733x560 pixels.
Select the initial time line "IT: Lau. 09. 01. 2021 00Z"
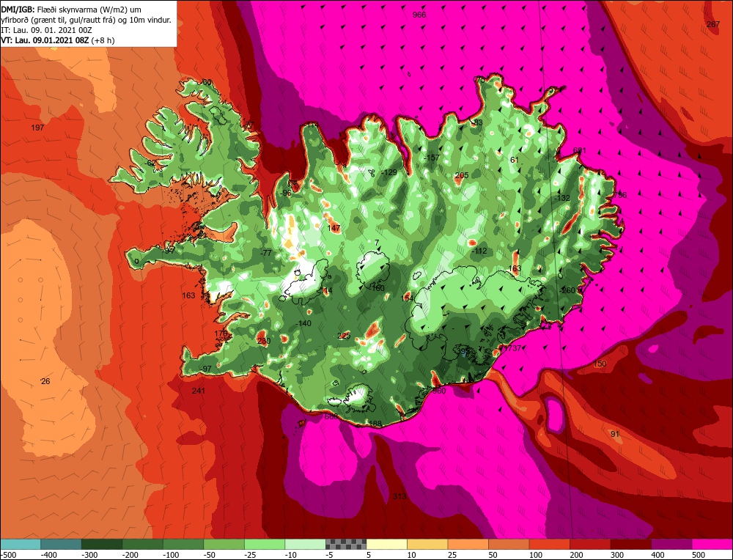tap(47, 30)
